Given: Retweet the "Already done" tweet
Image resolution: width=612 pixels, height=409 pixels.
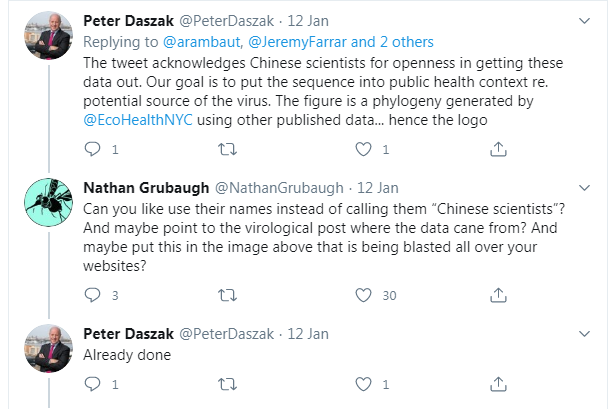Looking at the screenshot, I should (x=227, y=384).
